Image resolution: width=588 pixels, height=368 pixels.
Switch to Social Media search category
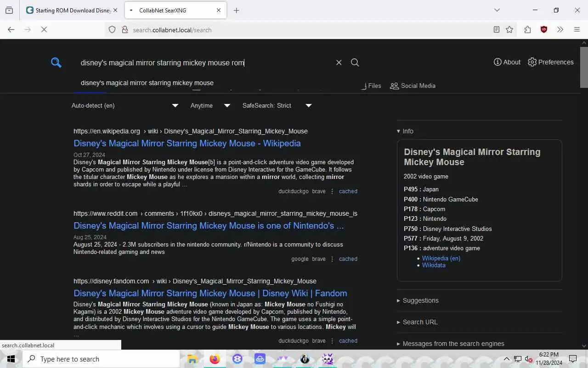(x=413, y=86)
